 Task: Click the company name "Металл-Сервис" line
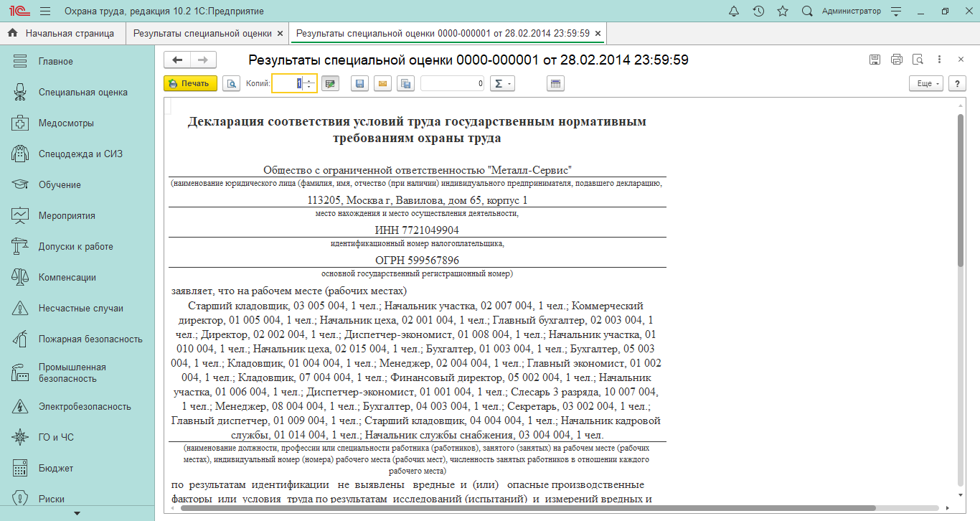417,170
